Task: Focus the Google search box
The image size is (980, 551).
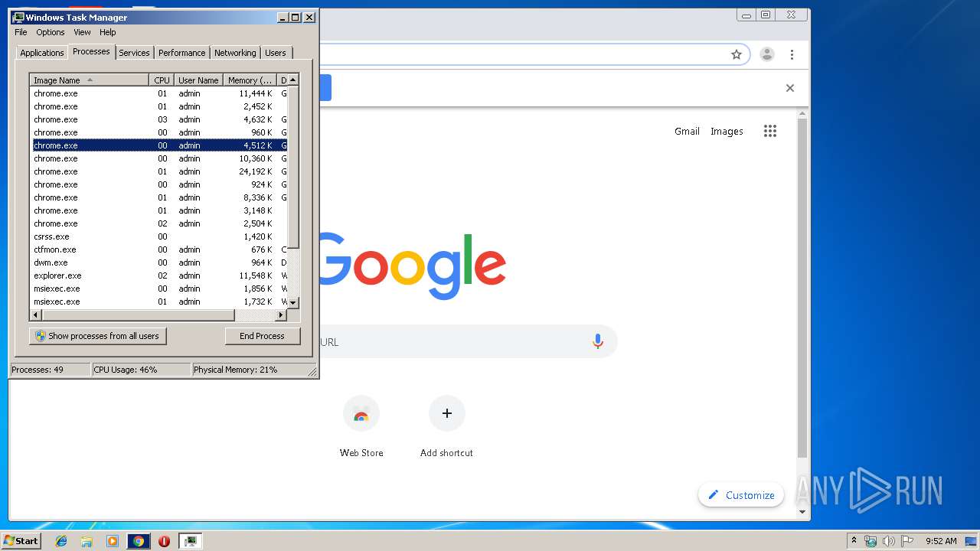Action: click(x=467, y=342)
